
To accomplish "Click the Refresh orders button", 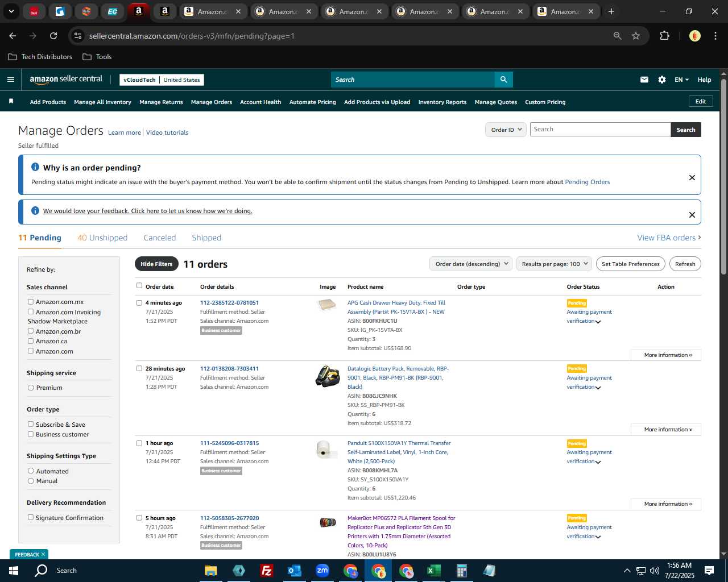I will tap(685, 264).
